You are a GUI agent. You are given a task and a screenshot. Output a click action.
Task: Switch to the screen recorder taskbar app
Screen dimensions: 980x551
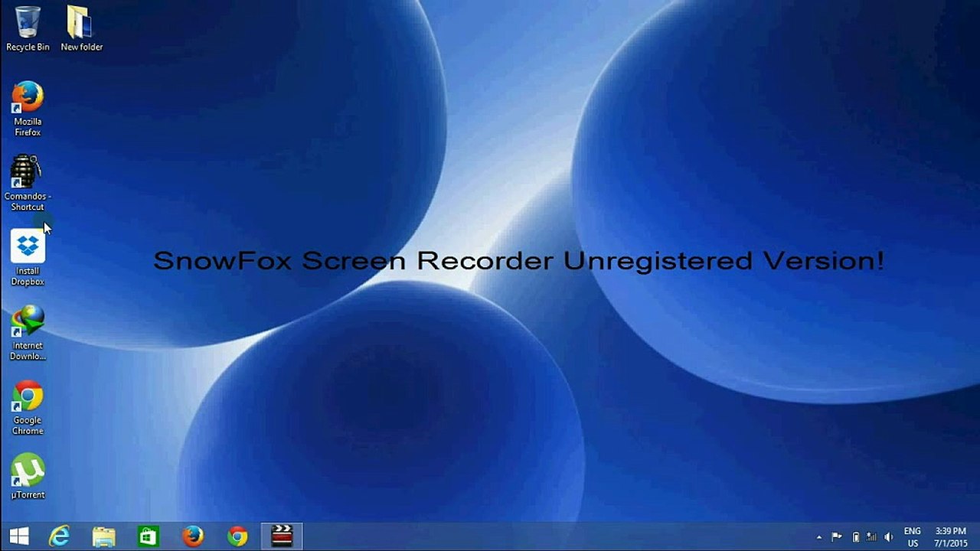click(x=282, y=536)
